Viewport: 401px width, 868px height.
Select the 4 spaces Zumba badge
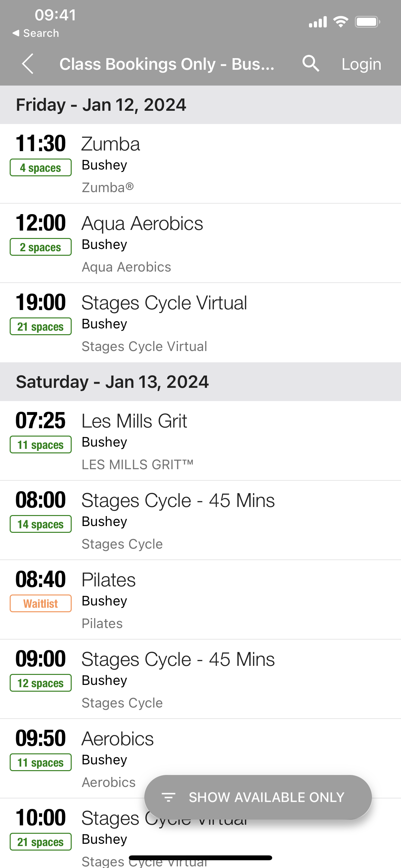(41, 168)
